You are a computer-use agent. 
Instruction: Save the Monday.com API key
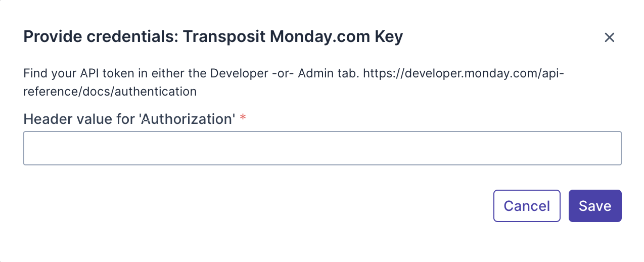pyautogui.click(x=594, y=206)
